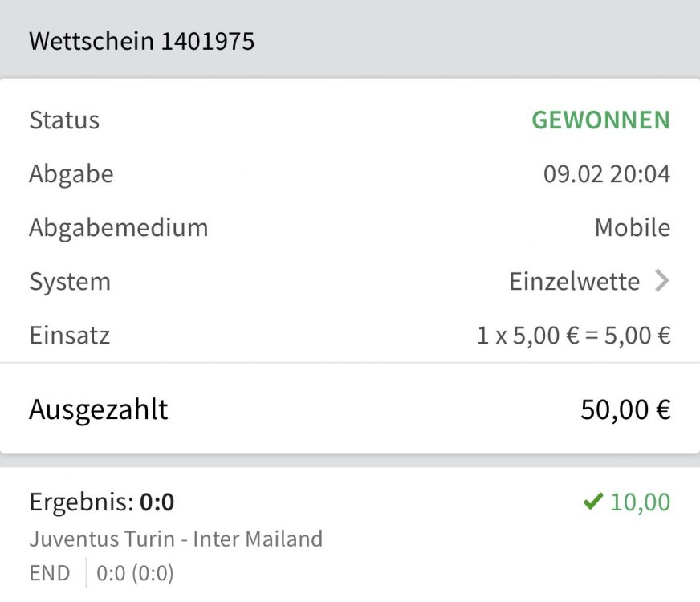Click the Wettschein 1401975 header title
Viewport: 700px width, 602px height.
tap(141, 41)
